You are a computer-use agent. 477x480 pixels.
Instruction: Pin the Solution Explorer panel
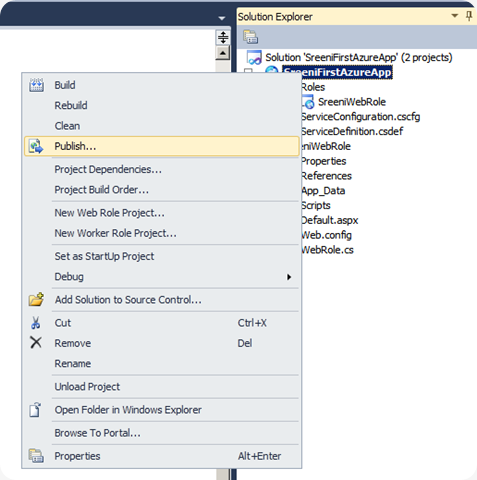tap(469, 16)
